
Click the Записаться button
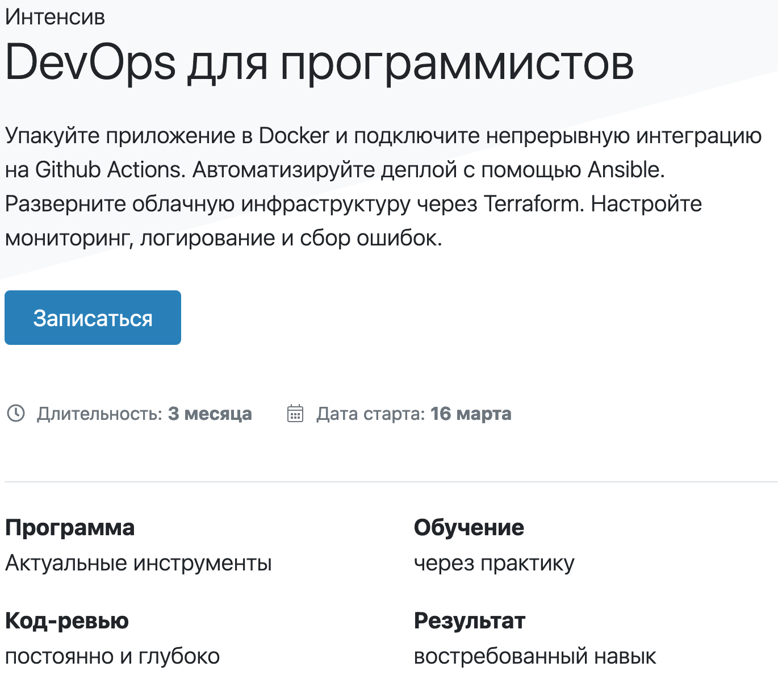(x=93, y=318)
